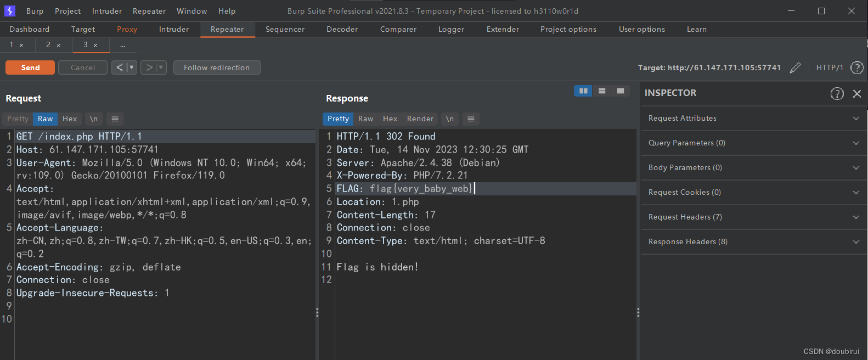Click Follow redirection button
868x360 pixels.
tap(217, 67)
